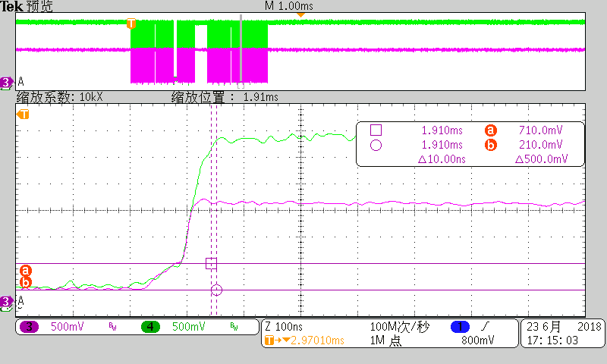Click the magenta 500mV channel 3 scale
607x364 pixels.
[68, 327]
